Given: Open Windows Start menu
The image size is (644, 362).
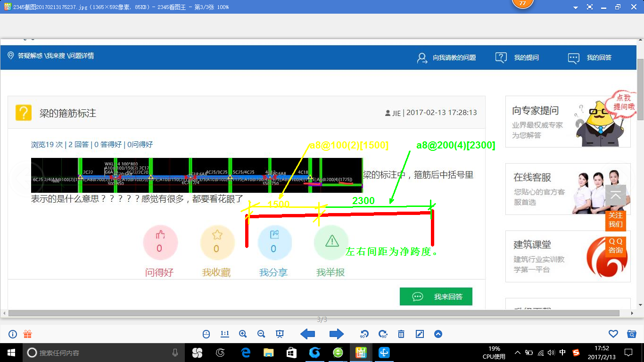Looking at the screenshot, I should click(x=11, y=353).
